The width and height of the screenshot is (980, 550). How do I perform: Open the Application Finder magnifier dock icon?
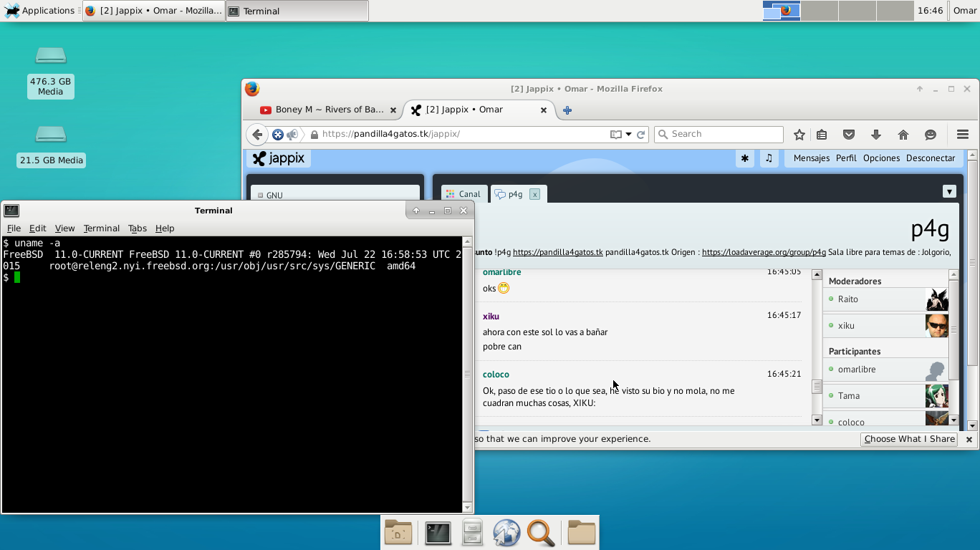(541, 533)
